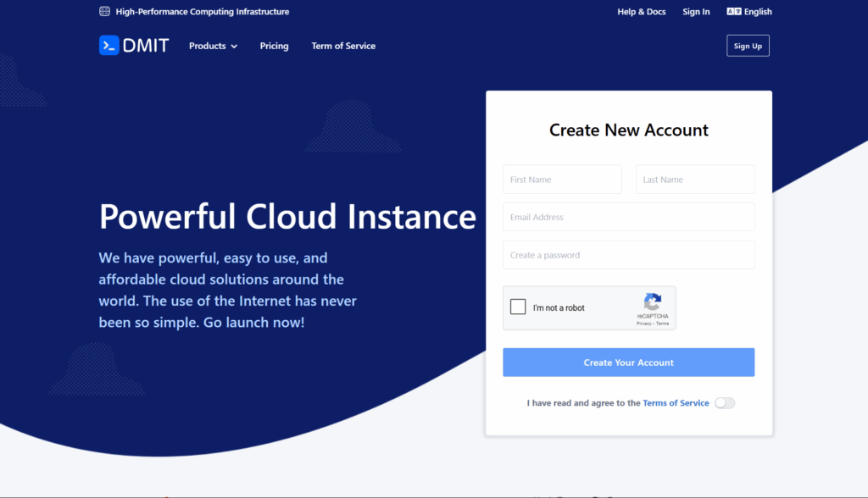Click the language translation icon
868x498 pixels.
733,12
